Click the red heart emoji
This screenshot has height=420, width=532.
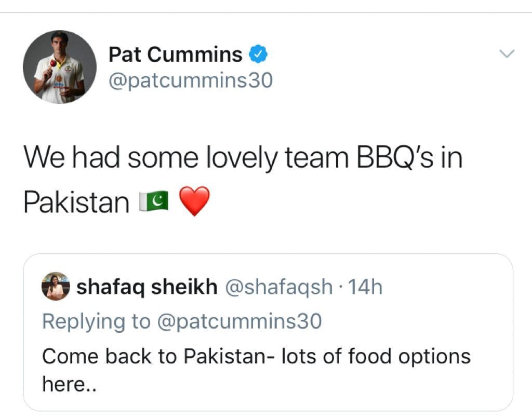[x=194, y=201]
